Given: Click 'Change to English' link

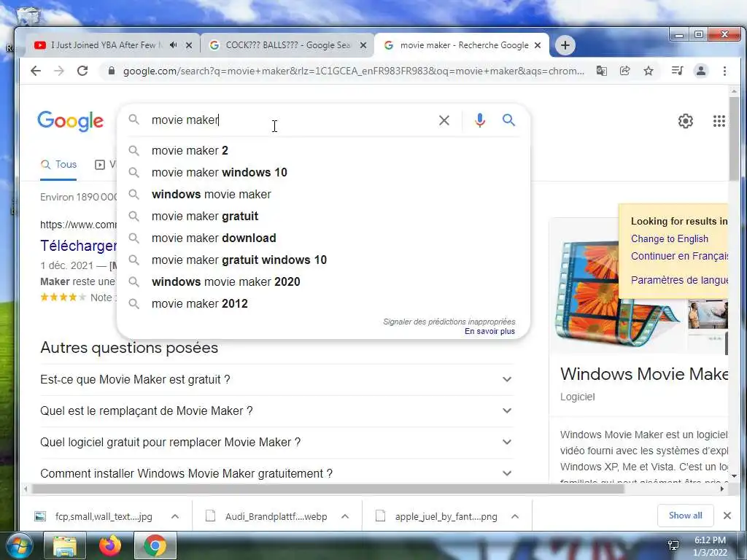Looking at the screenshot, I should tap(670, 238).
